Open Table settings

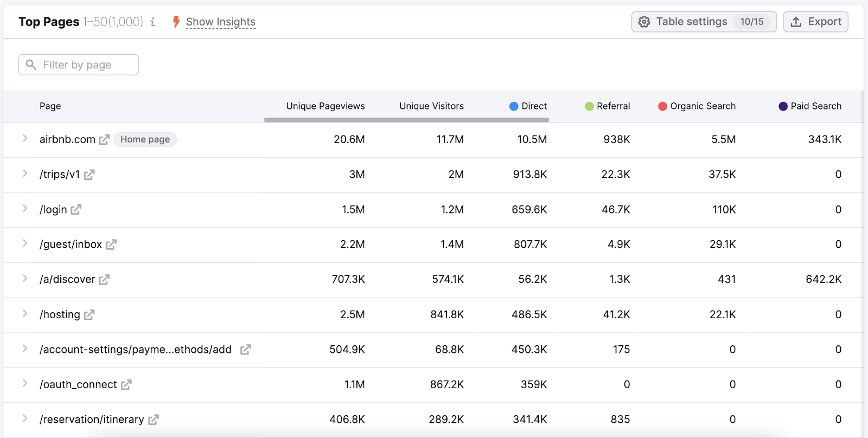click(704, 22)
